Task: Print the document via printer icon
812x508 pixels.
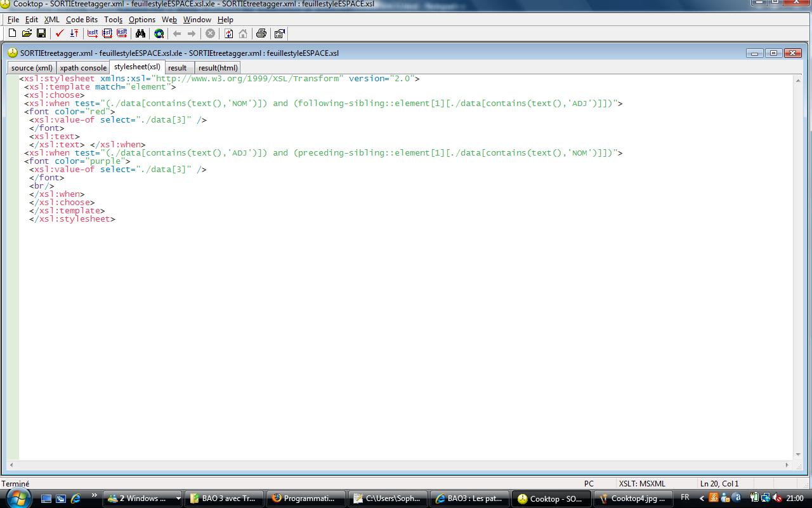Action: point(261,33)
